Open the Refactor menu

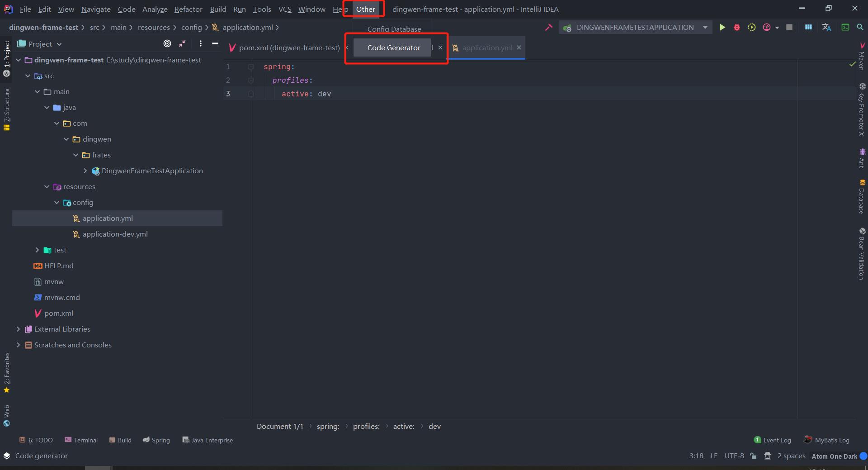coord(188,9)
